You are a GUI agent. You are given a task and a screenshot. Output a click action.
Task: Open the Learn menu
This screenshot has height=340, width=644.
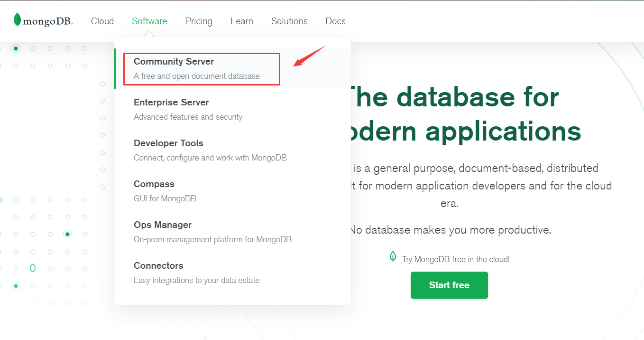click(242, 21)
